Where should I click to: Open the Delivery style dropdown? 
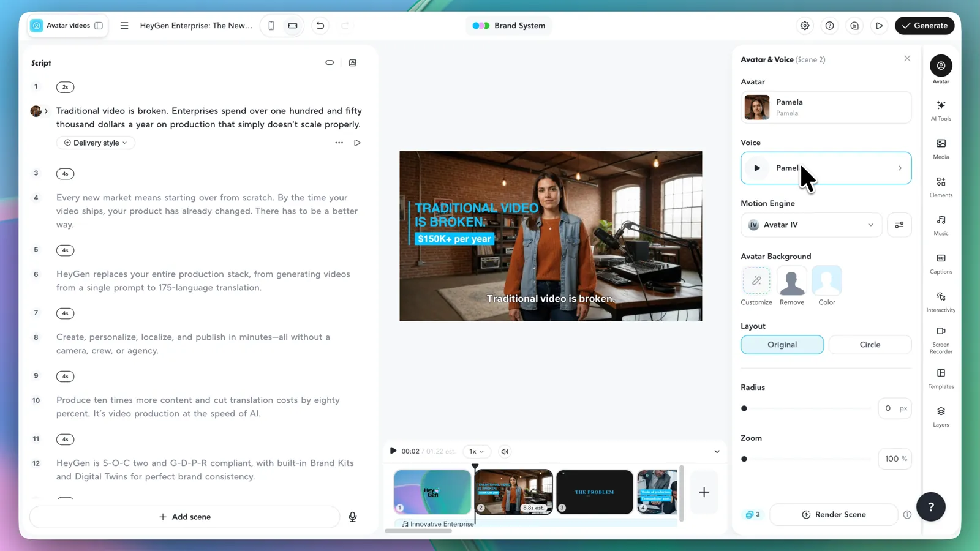(96, 143)
